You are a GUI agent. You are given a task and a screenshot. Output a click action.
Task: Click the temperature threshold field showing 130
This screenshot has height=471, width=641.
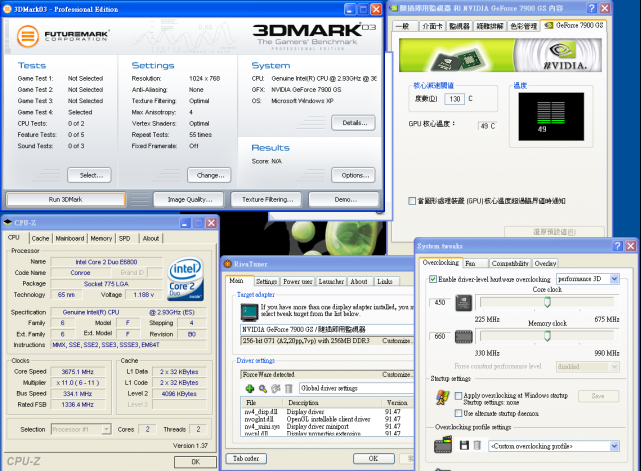tap(455, 99)
